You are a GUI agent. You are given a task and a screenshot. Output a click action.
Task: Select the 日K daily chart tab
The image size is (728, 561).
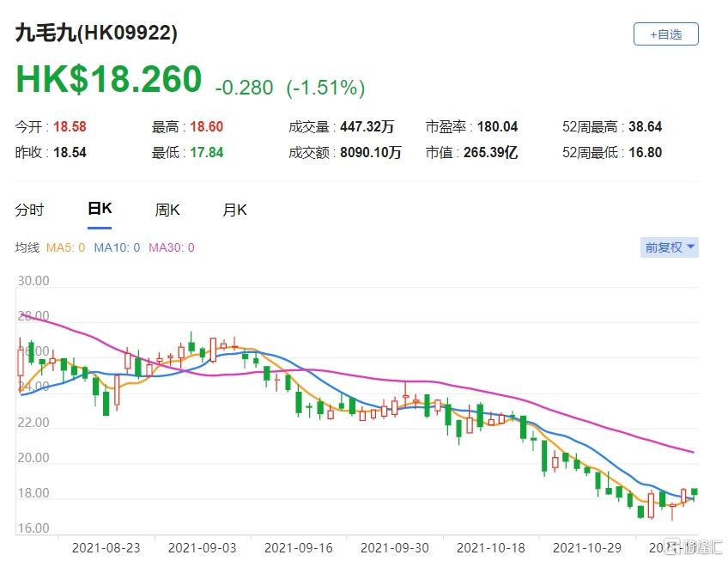(100, 210)
